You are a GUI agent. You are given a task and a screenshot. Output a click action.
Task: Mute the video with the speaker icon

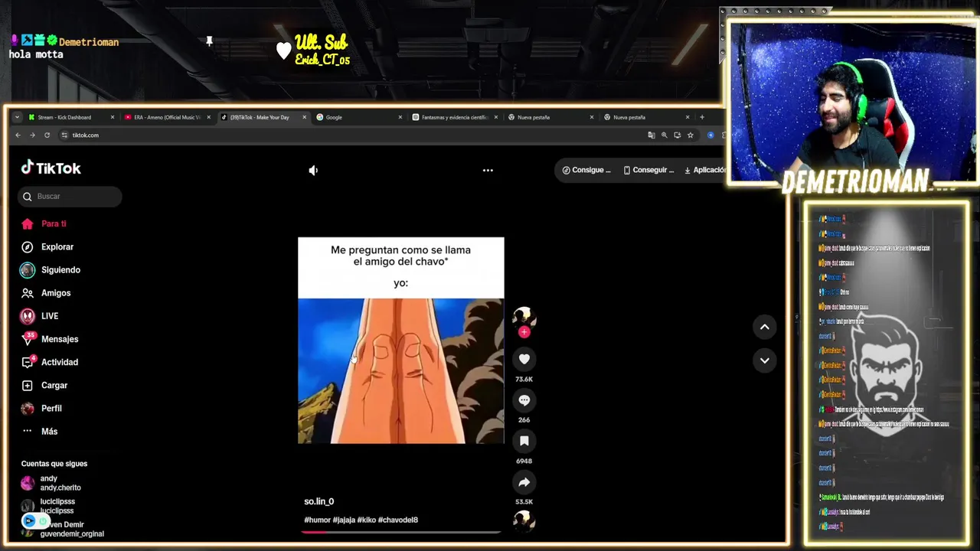click(x=313, y=170)
